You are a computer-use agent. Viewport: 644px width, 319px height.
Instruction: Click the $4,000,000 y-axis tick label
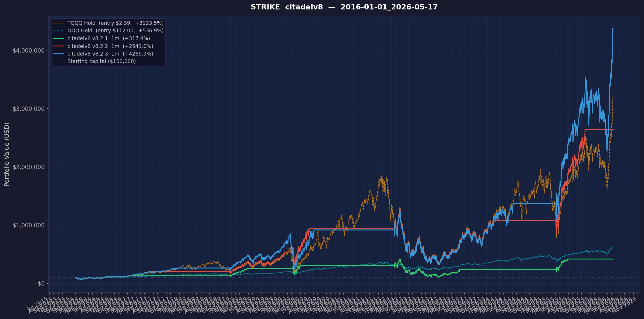28,51
